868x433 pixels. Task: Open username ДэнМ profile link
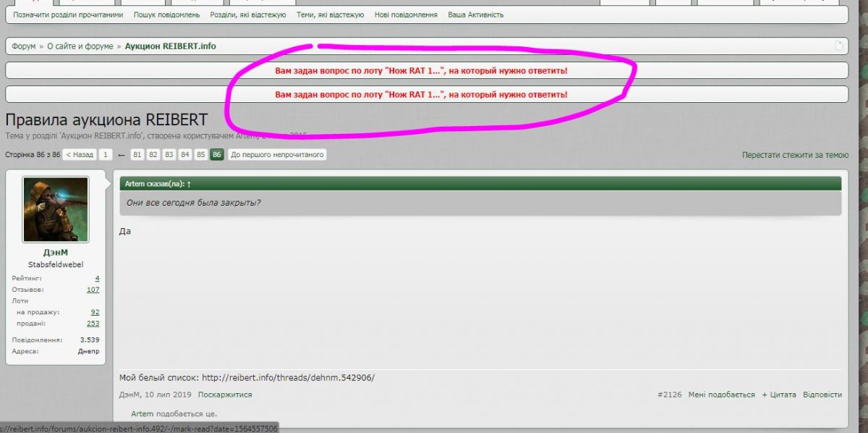click(56, 253)
